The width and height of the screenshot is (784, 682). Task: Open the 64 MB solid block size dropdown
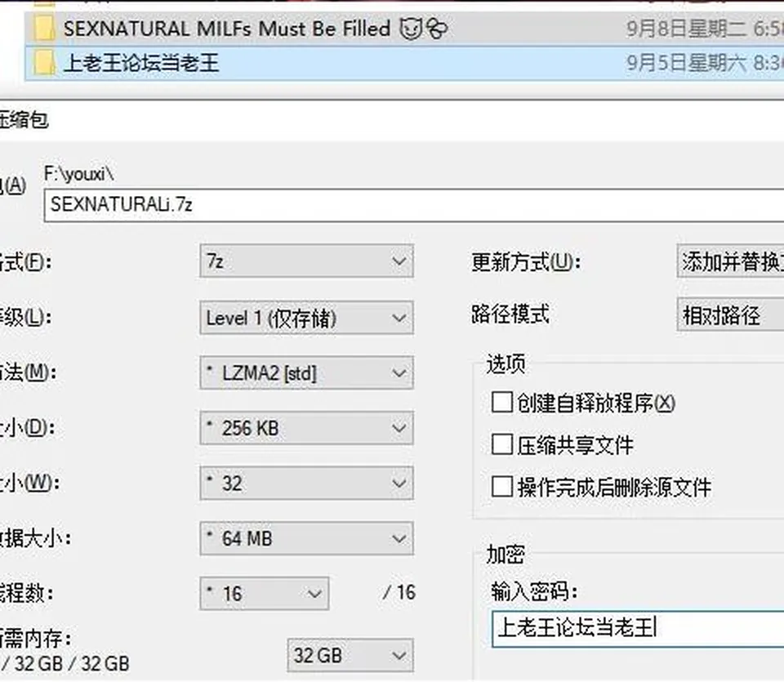306,538
